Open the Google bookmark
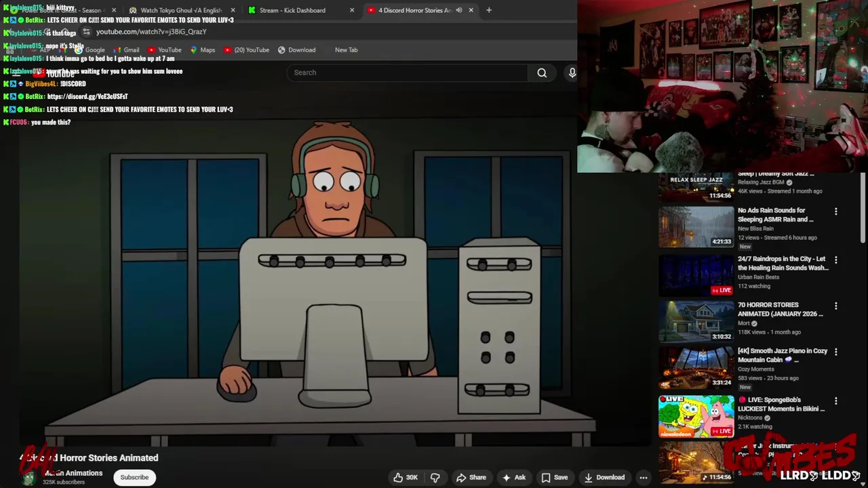The width and height of the screenshot is (868, 488). [89, 49]
